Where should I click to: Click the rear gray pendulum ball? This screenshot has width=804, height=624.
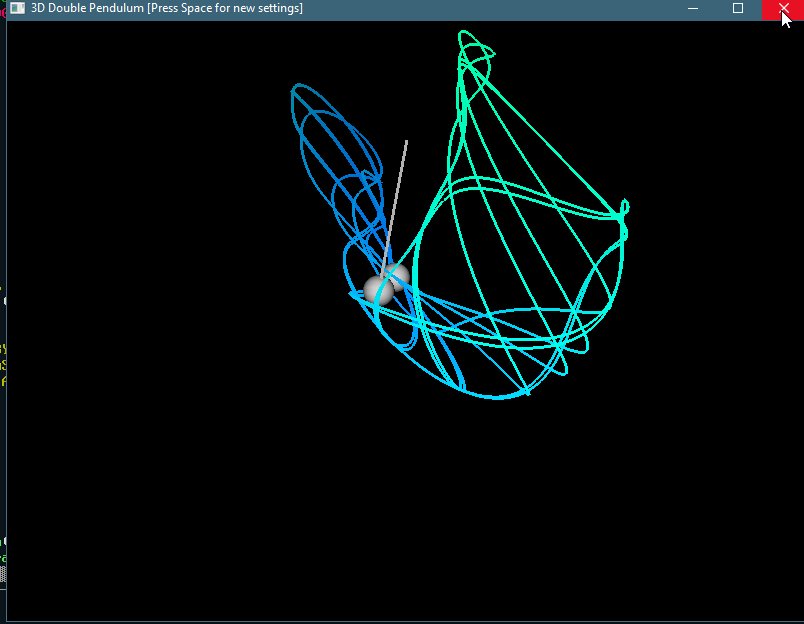[x=399, y=276]
